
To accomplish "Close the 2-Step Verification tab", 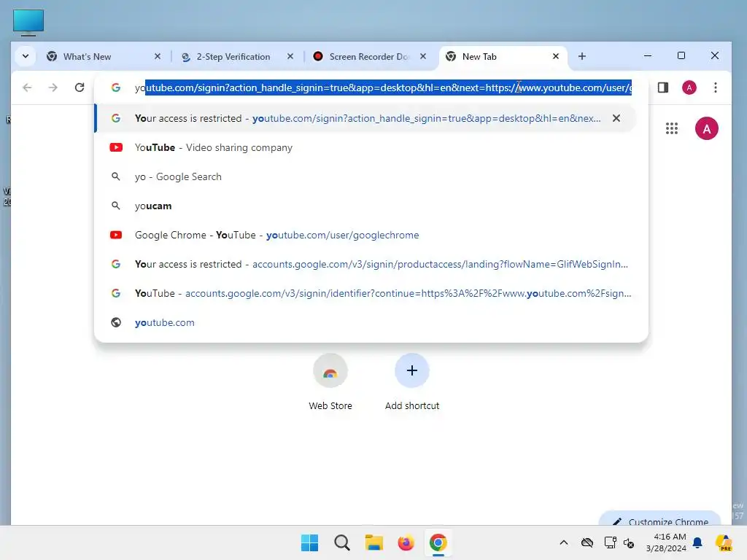I will tap(290, 56).
